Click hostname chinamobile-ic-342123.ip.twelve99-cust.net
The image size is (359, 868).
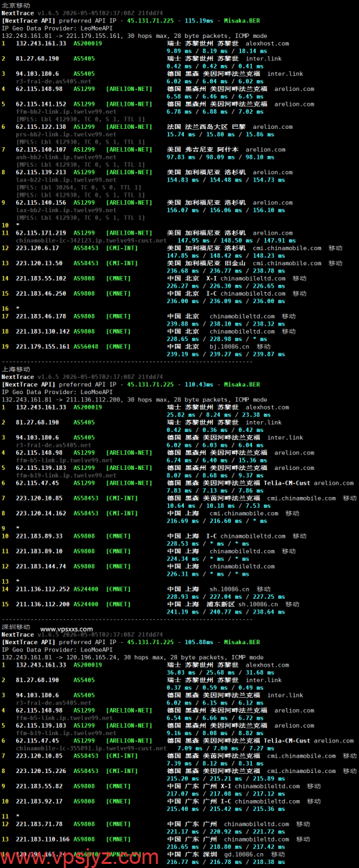[91, 240]
